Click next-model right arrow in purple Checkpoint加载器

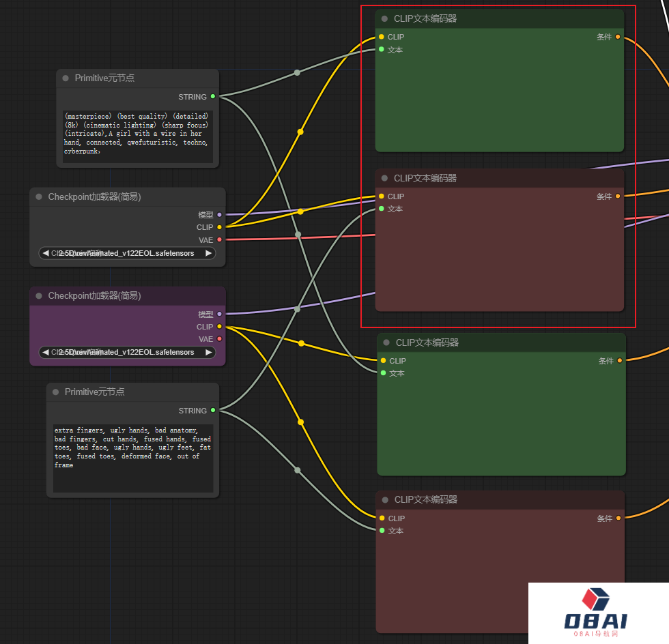point(208,352)
